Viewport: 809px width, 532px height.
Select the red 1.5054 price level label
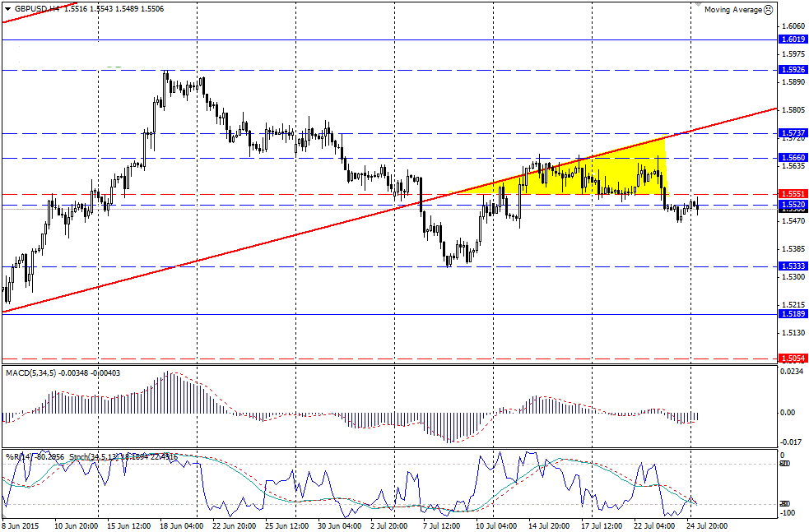[792, 359]
